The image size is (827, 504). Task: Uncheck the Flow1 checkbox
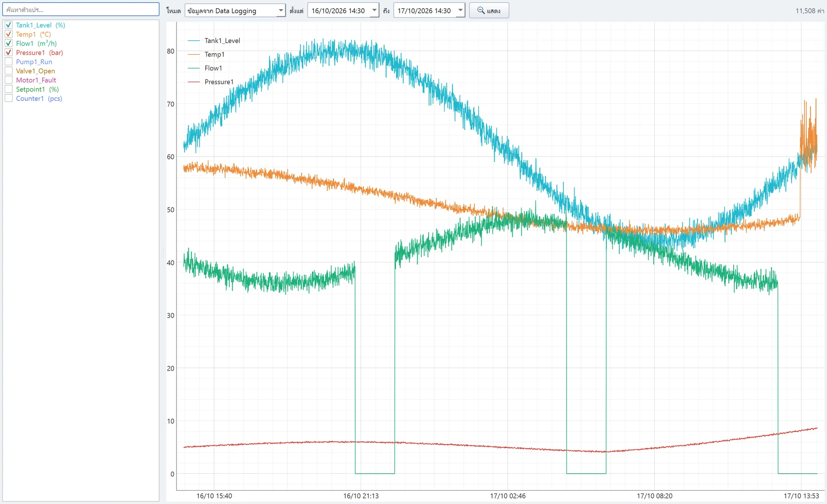pyautogui.click(x=9, y=43)
